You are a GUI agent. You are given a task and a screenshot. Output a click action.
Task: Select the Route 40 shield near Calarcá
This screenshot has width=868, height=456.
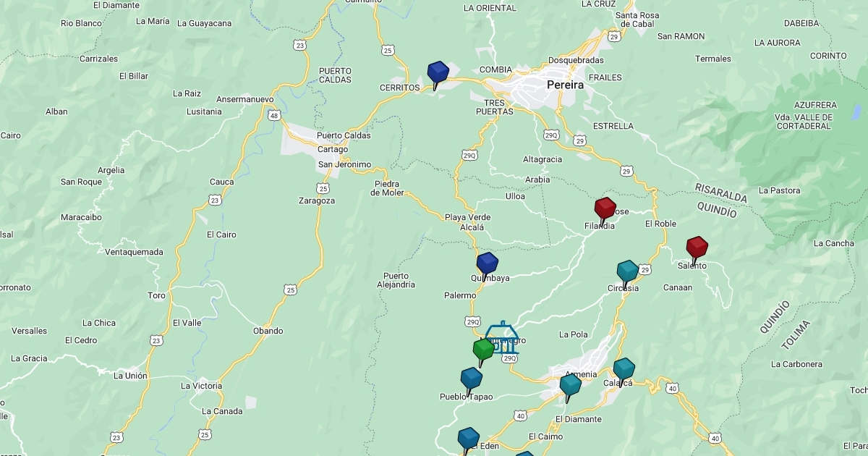point(673,389)
